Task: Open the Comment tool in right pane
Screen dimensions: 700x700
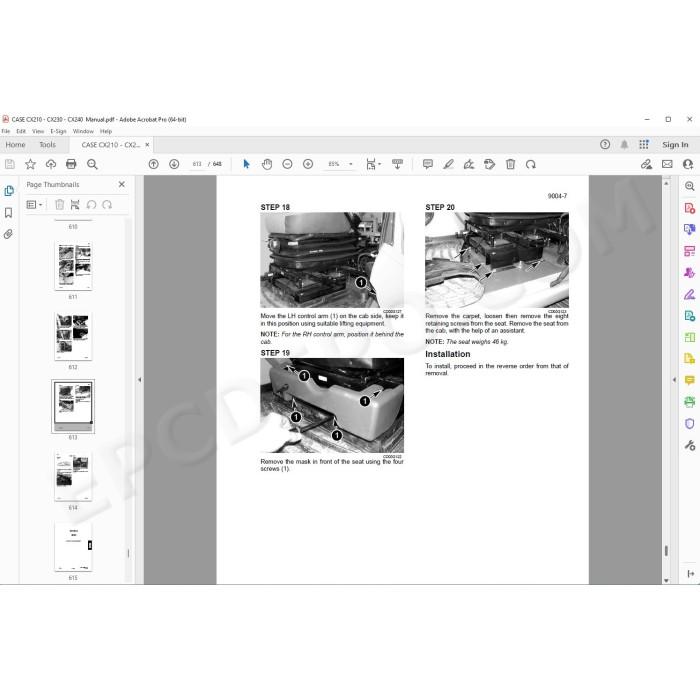Action: 689,380
